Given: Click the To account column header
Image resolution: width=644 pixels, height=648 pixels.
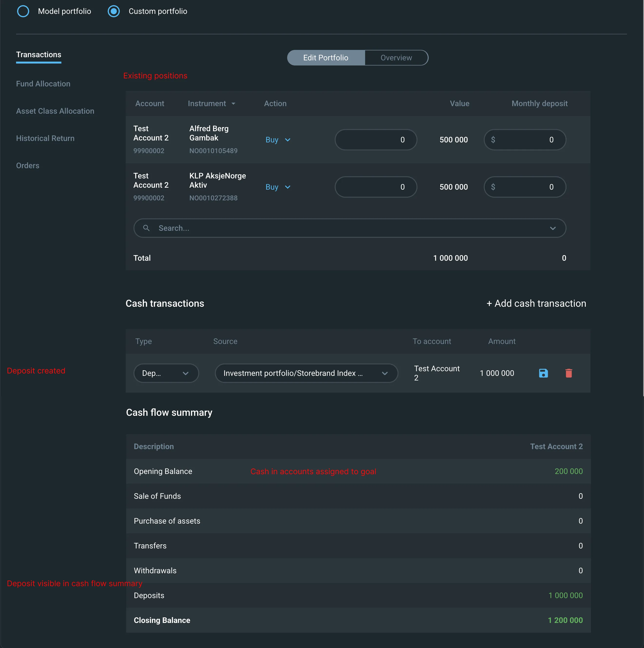Looking at the screenshot, I should point(432,341).
